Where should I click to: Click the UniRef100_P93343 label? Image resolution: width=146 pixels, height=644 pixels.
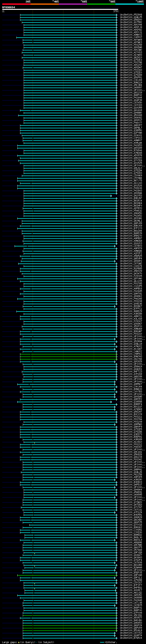tap(131, 70)
